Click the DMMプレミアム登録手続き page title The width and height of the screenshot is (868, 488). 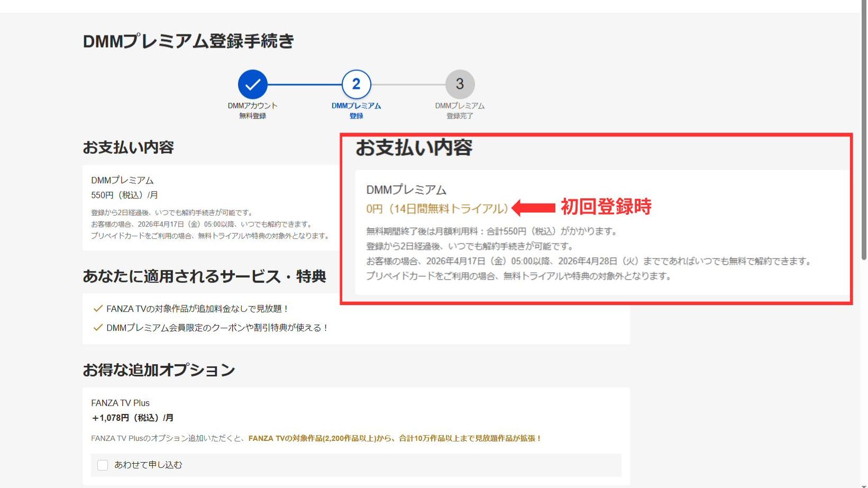[x=188, y=41]
